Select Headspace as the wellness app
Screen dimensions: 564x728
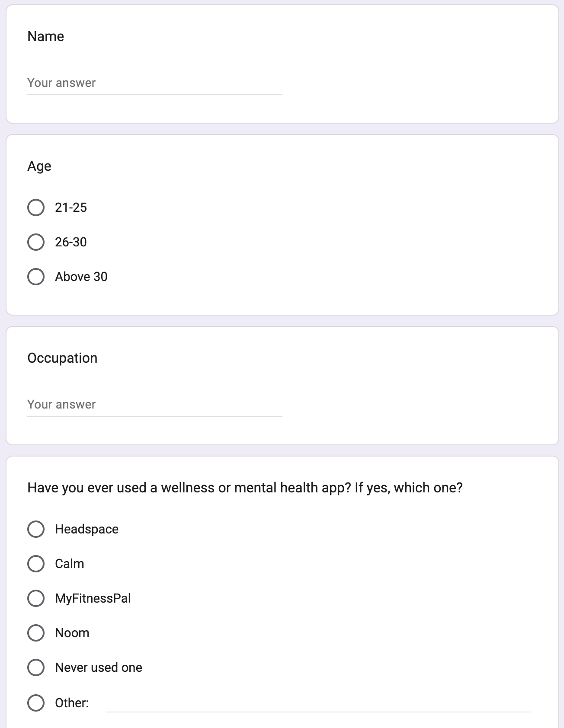pyautogui.click(x=36, y=529)
